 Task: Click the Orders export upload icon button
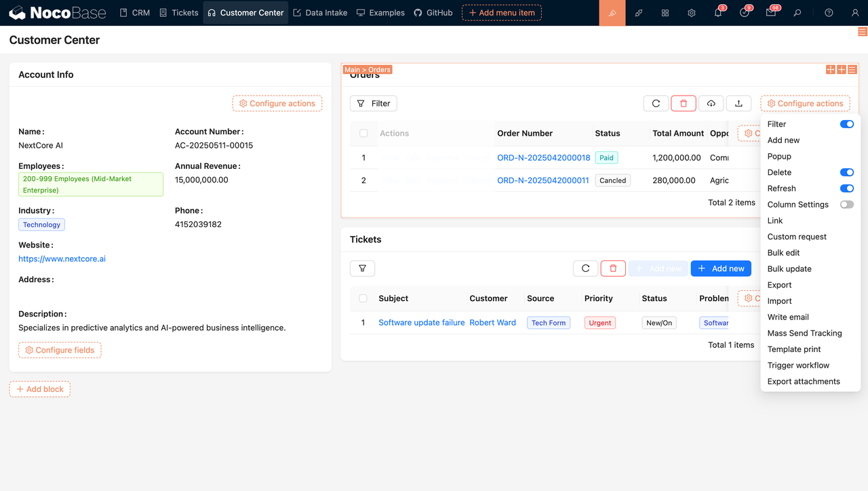[739, 103]
